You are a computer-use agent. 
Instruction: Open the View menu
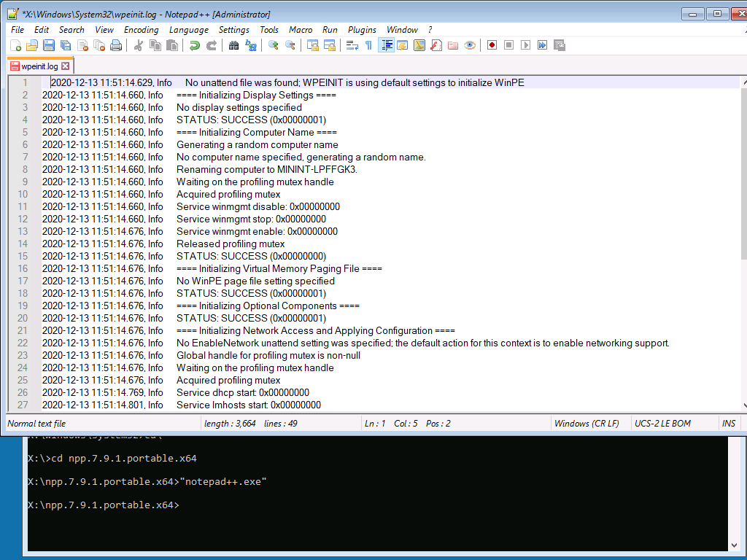104,29
